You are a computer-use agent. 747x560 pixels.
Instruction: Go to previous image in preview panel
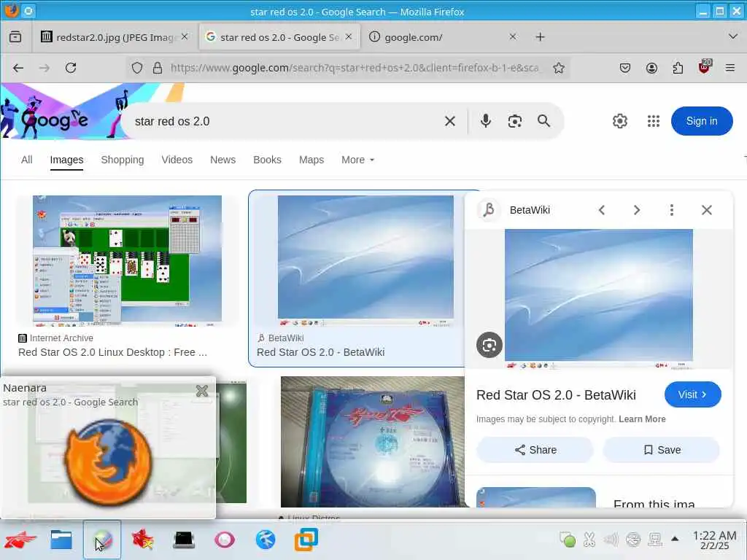click(602, 210)
